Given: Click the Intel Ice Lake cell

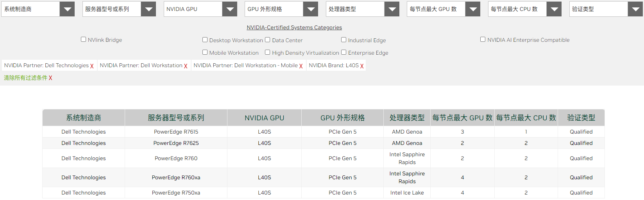Looking at the screenshot, I should [x=407, y=193].
